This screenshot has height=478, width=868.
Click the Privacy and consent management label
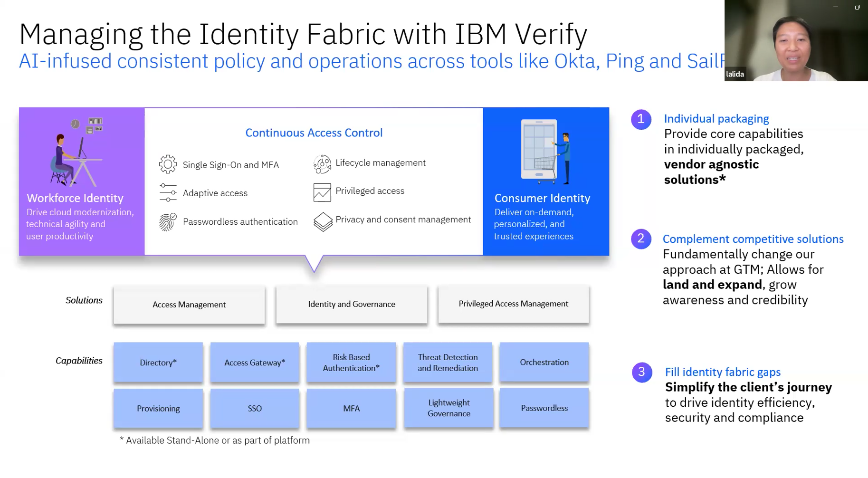point(403,220)
